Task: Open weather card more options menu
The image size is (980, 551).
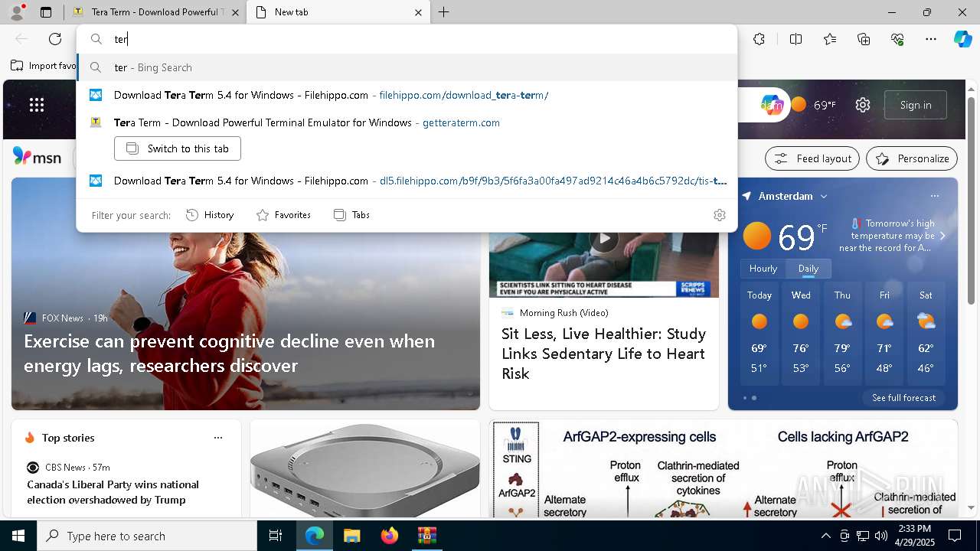Action: pyautogui.click(x=934, y=196)
